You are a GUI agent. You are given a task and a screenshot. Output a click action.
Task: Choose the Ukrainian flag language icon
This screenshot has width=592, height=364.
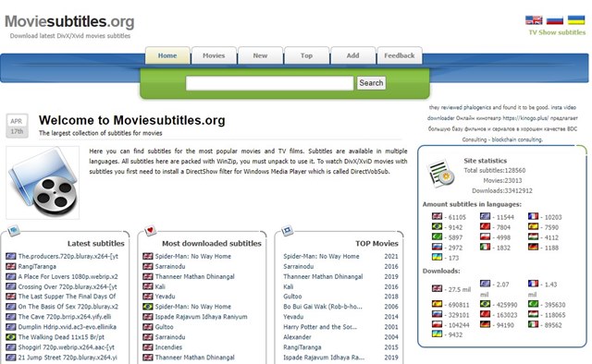pyautogui.click(x=576, y=20)
